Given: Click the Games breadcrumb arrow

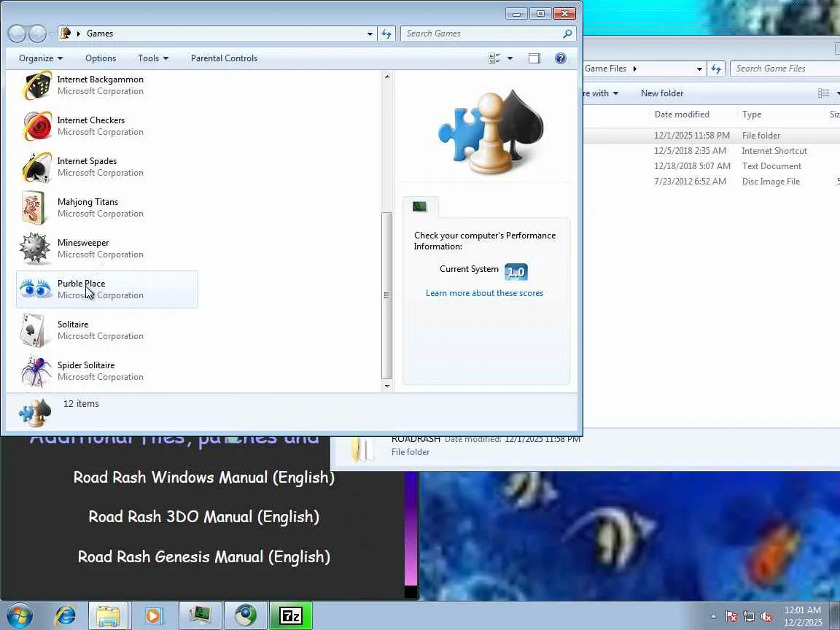Looking at the screenshot, I should coord(78,34).
